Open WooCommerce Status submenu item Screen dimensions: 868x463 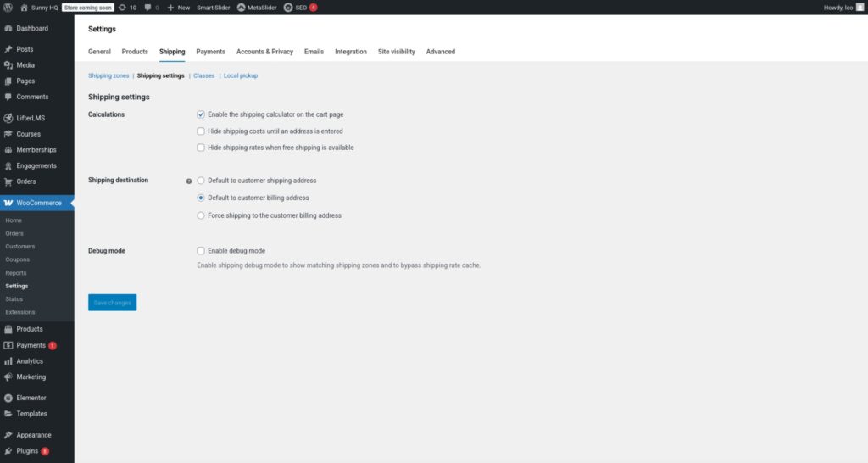pos(14,299)
